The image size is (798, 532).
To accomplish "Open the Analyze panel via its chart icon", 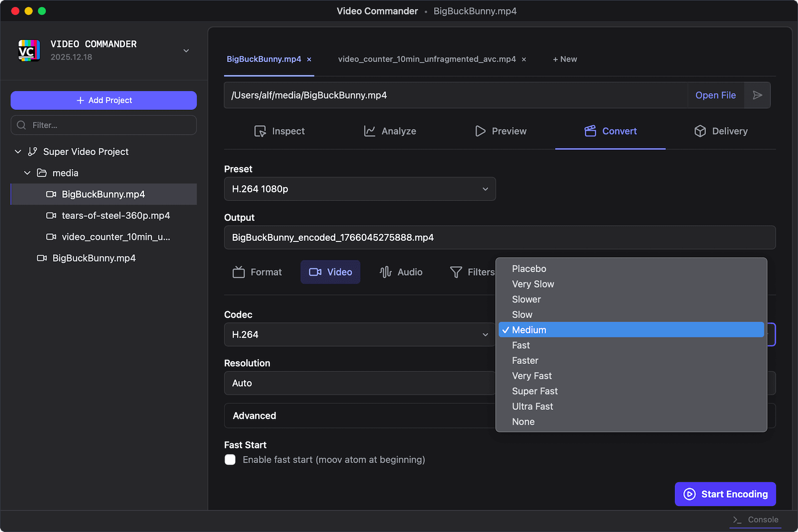I will (x=369, y=131).
